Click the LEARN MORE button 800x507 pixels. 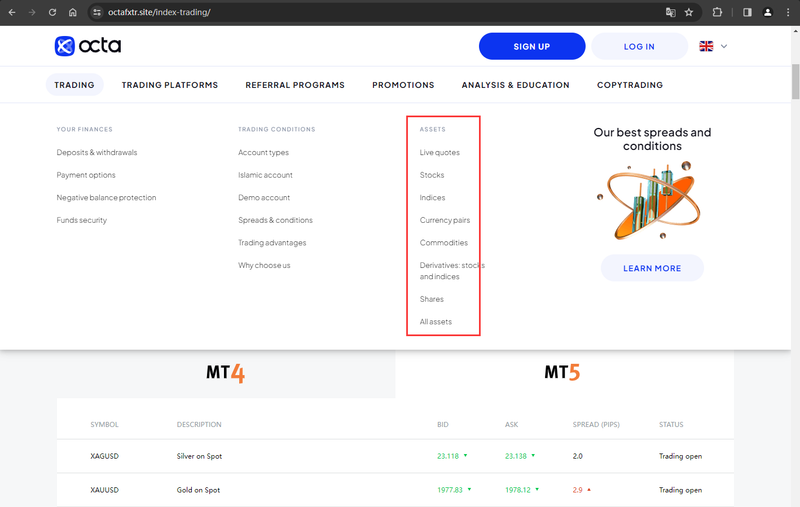(x=652, y=268)
